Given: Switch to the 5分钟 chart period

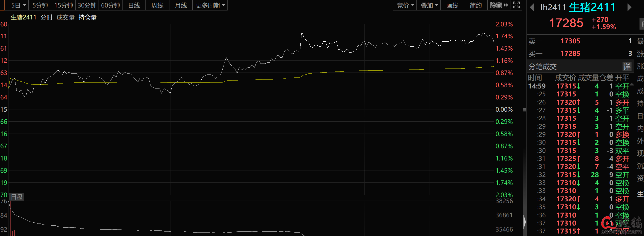Looking at the screenshot, I should point(40,5).
